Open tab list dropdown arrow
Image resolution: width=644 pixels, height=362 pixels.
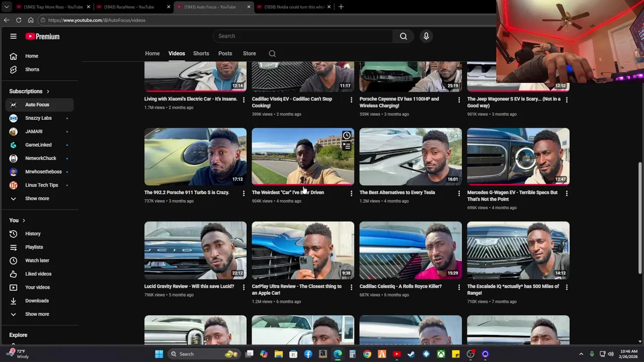pyautogui.click(x=6, y=7)
